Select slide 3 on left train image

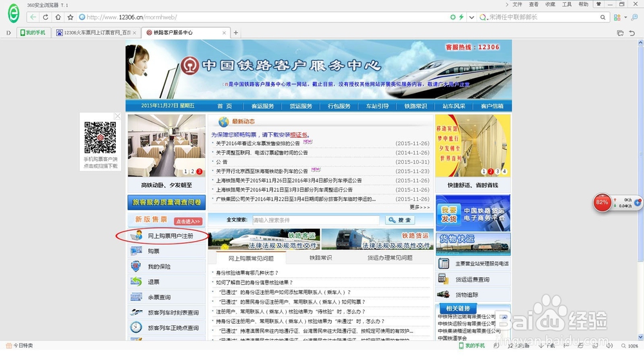pyautogui.click(x=199, y=172)
